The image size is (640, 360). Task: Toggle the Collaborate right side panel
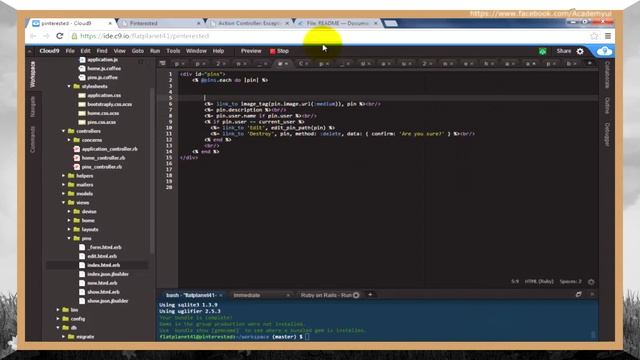click(x=607, y=75)
